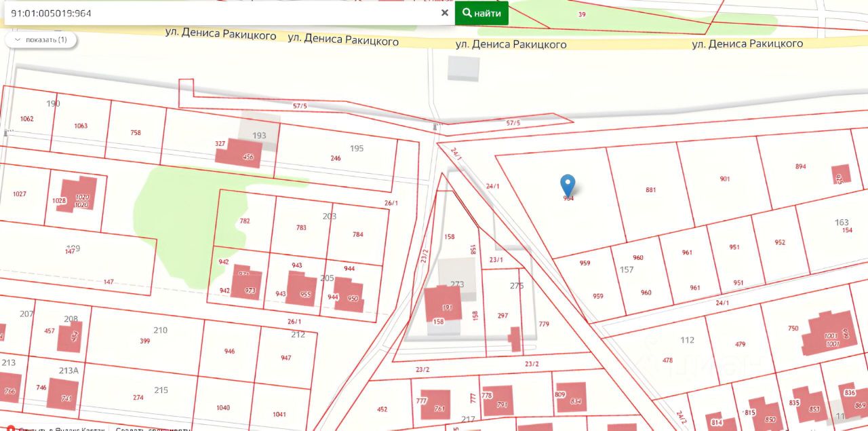Click parcel 246 near house 195
Image resolution: width=868 pixels, height=431 pixels.
[x=336, y=158]
